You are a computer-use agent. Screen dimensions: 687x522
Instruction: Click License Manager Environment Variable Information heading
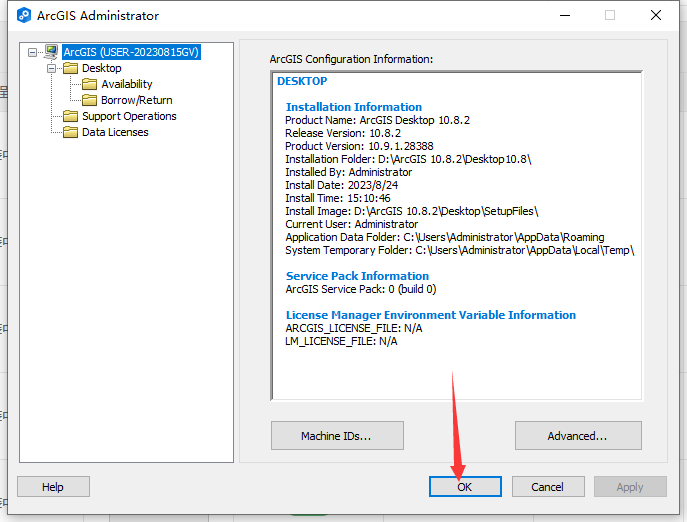click(431, 315)
